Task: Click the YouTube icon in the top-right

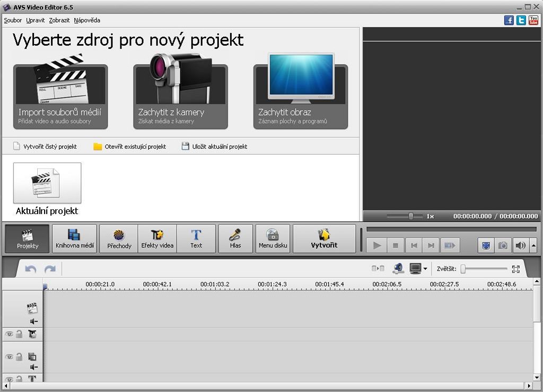Action: tap(533, 20)
